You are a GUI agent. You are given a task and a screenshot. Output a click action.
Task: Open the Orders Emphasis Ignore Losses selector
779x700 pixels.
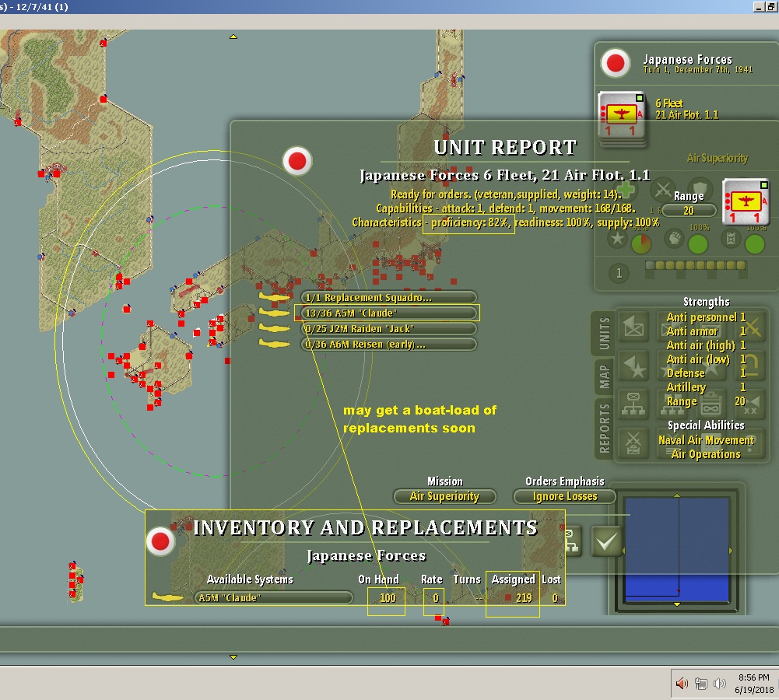coord(564,496)
